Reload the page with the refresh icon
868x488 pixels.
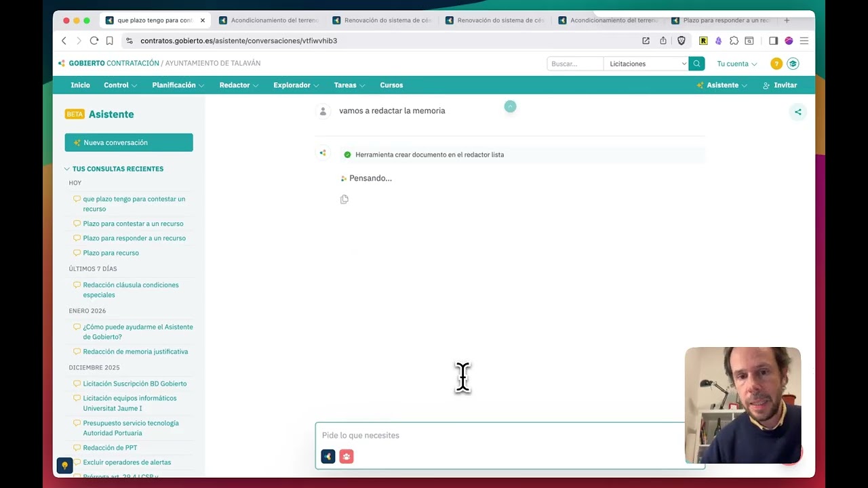click(x=94, y=41)
